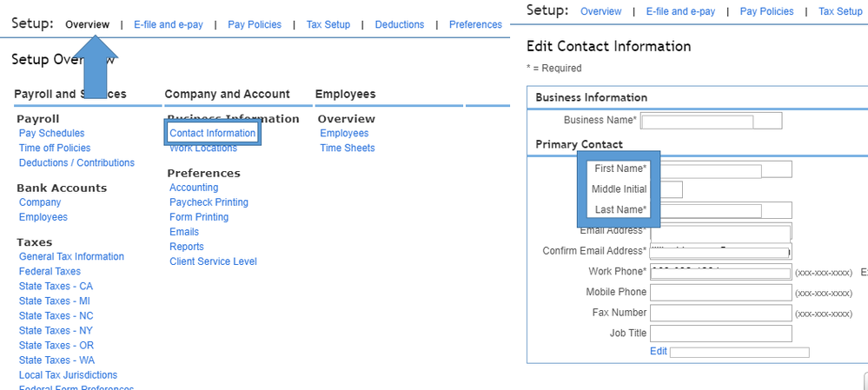Select General Tax Information link
The image size is (868, 390).
pyautogui.click(x=71, y=256)
